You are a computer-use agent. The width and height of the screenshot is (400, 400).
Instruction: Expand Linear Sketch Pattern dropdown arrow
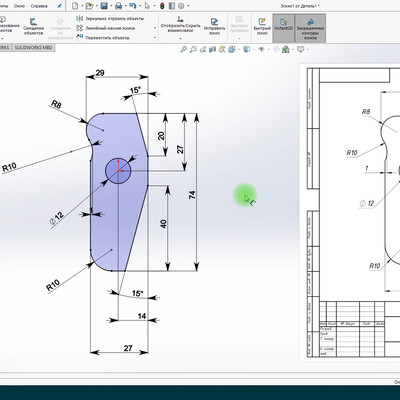[x=155, y=28]
